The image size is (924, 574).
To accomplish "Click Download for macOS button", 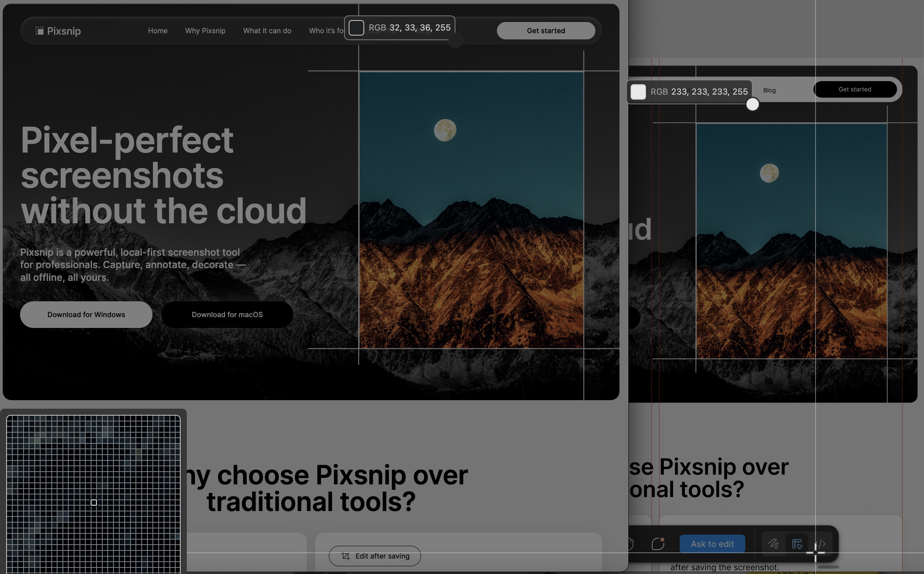I will [x=227, y=314].
